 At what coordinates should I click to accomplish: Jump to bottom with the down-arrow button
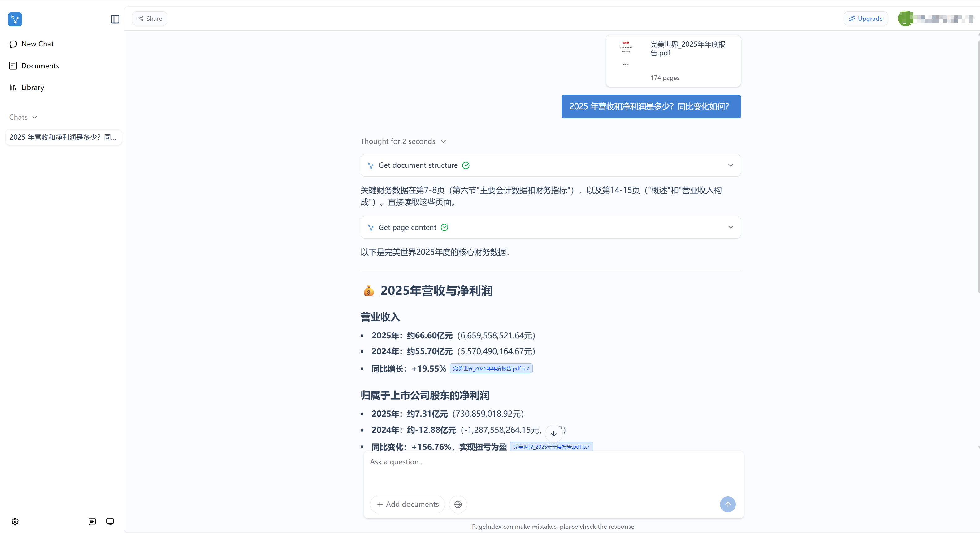(x=553, y=433)
